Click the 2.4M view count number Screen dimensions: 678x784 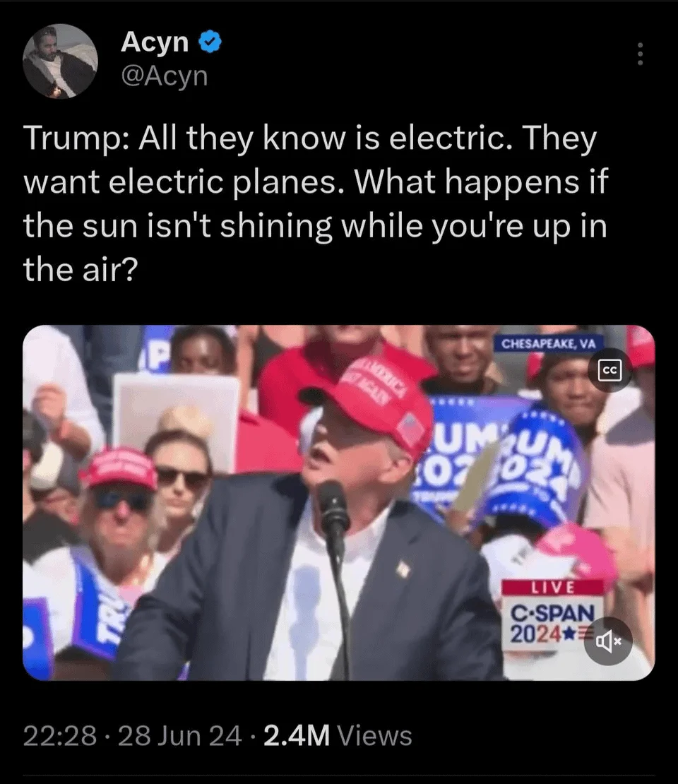click(x=297, y=735)
